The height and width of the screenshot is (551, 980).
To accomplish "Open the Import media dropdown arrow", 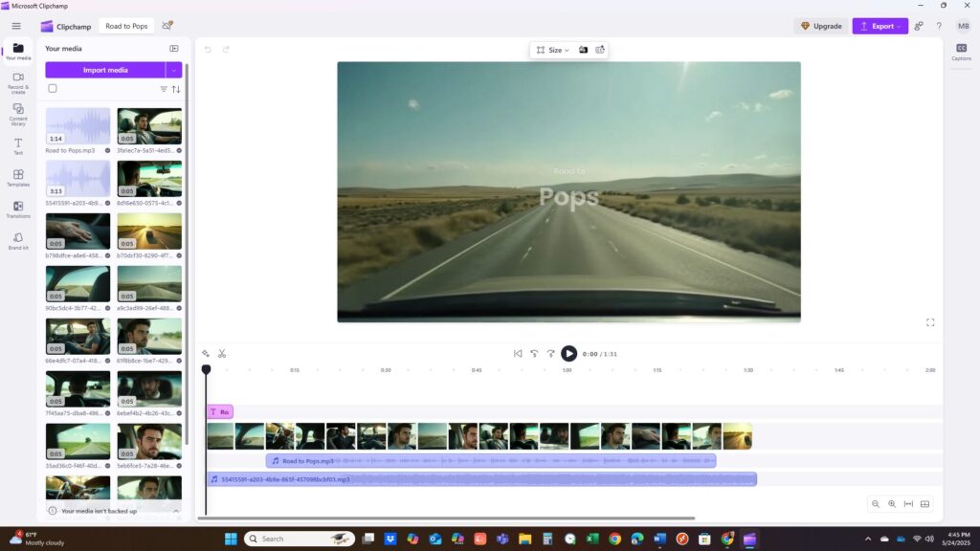I will point(173,70).
